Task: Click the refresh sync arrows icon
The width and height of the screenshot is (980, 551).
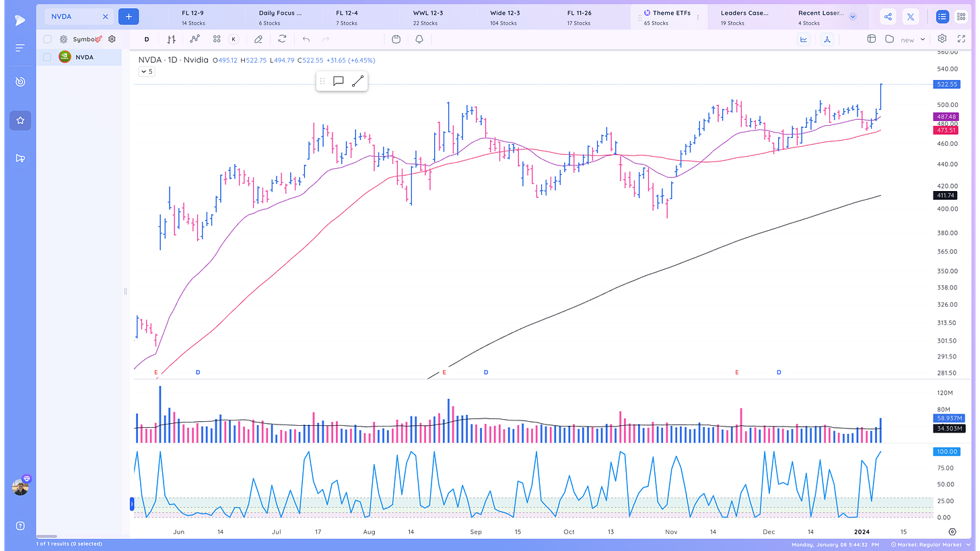Action: point(282,40)
